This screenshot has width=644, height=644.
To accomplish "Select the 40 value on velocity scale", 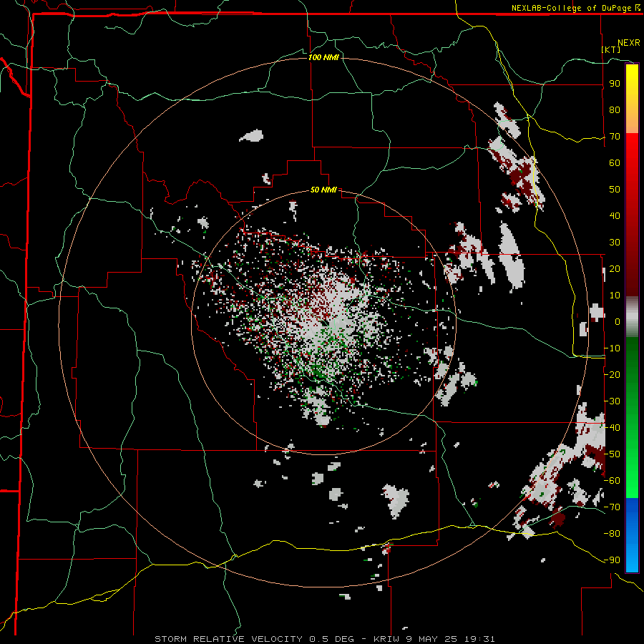I will pos(615,215).
